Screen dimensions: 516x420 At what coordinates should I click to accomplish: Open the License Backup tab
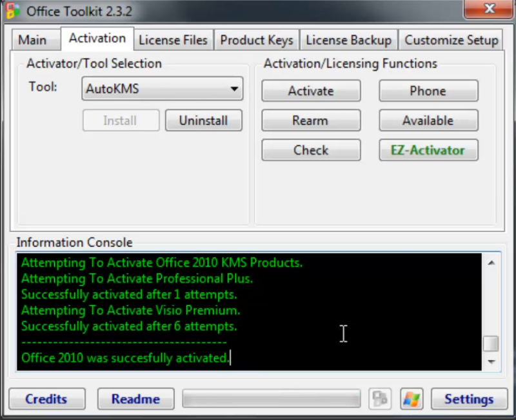click(x=349, y=40)
